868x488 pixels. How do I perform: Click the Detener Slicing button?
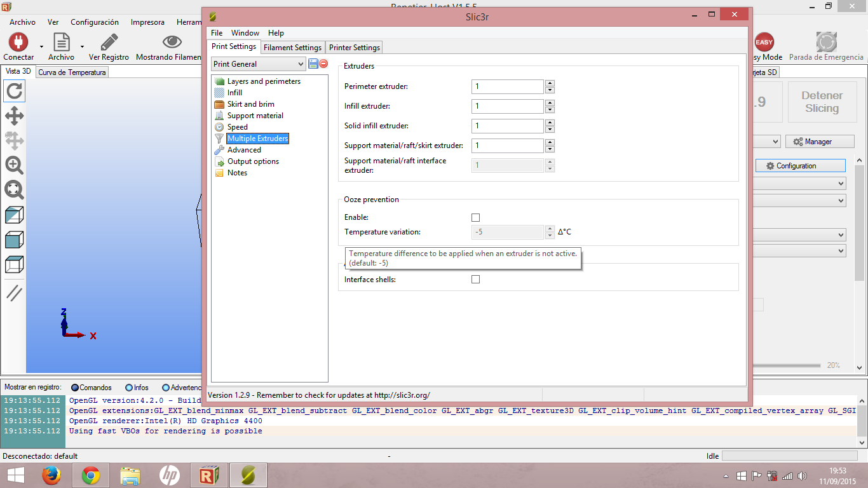(822, 102)
